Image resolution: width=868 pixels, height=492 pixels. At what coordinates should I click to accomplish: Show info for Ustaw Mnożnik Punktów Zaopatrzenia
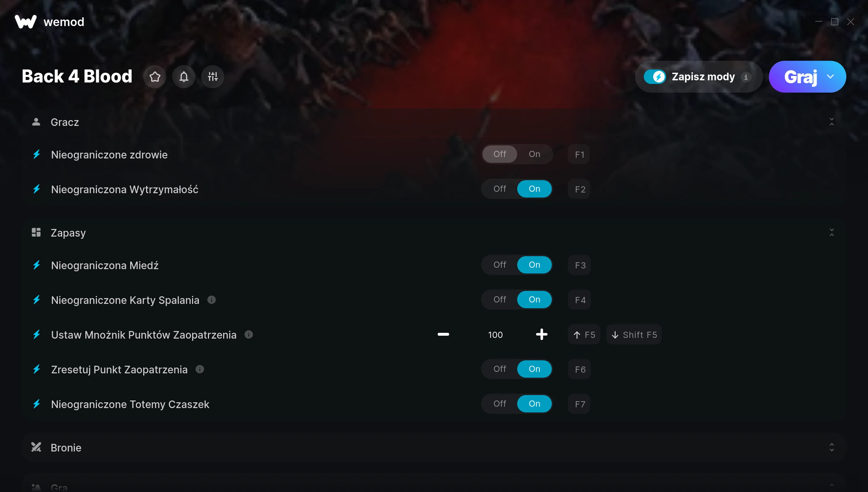248,335
